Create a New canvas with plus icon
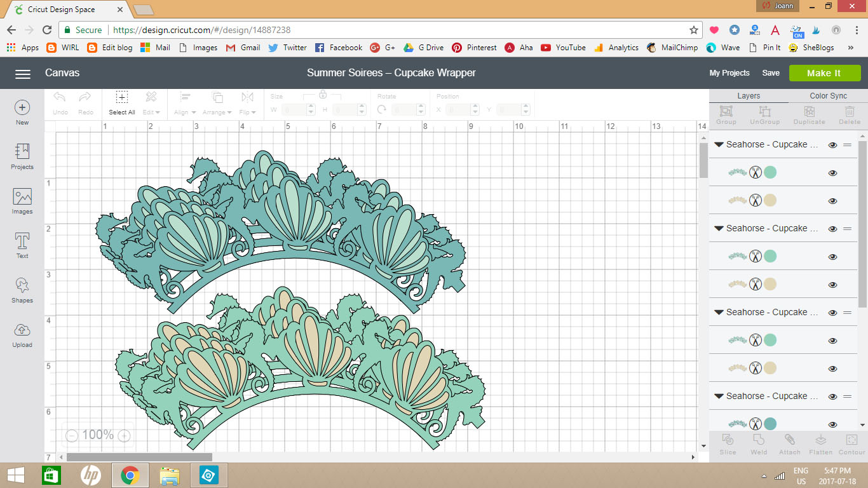Screen dimensions: 868x488 [22, 111]
